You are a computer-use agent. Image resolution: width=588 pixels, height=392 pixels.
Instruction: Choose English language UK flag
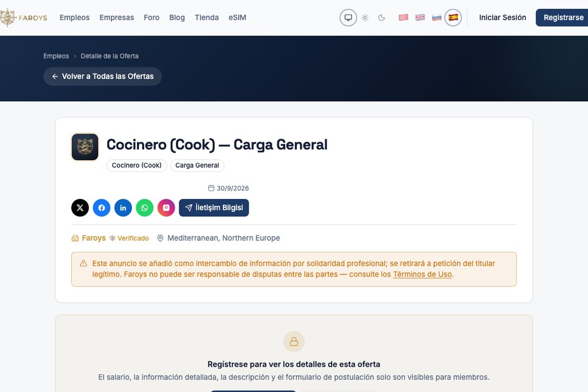[x=420, y=18]
